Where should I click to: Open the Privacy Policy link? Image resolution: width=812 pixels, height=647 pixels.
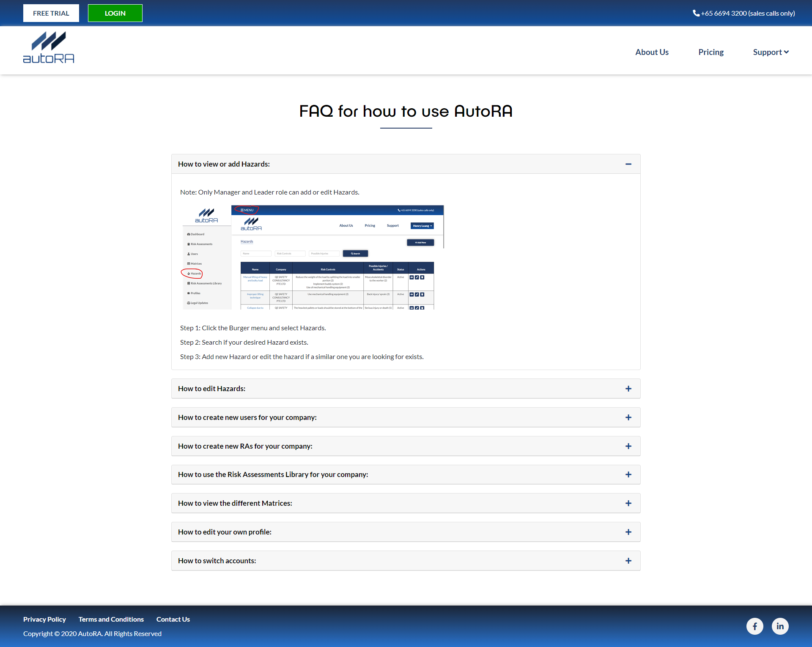pyautogui.click(x=44, y=619)
